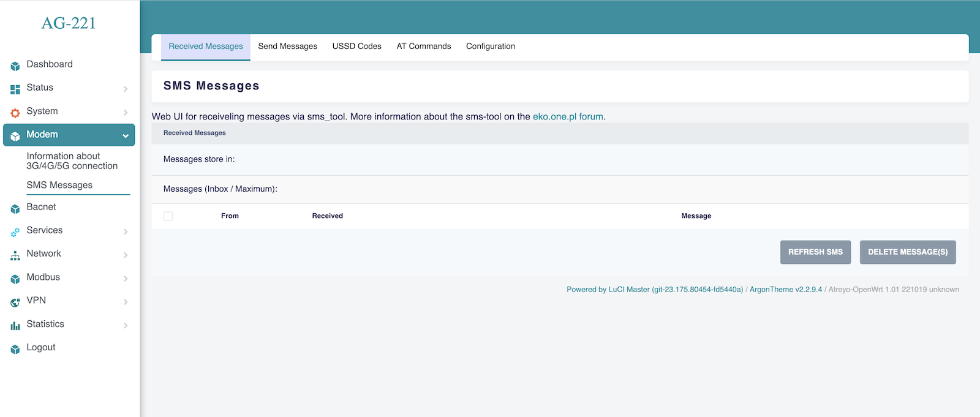Toggle the select-all messages checkbox
The image size is (980, 417).
point(168,216)
